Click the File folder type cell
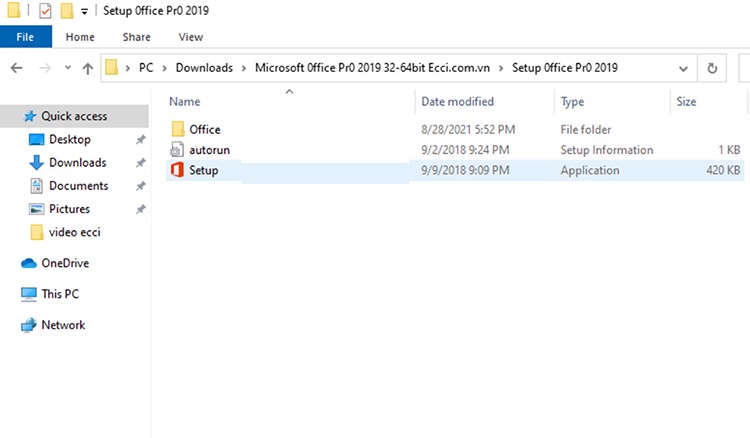Image resolution: width=750 pixels, height=438 pixels. (585, 130)
